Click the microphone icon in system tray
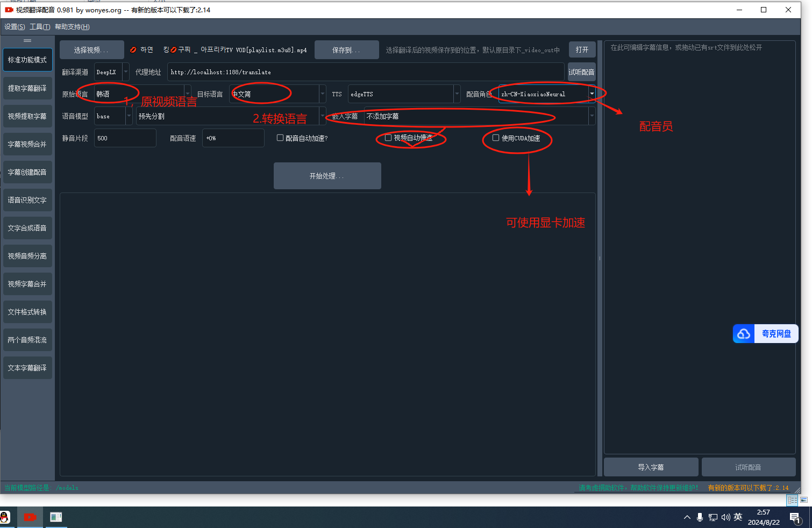Image resolution: width=812 pixels, height=528 pixels. (x=700, y=517)
